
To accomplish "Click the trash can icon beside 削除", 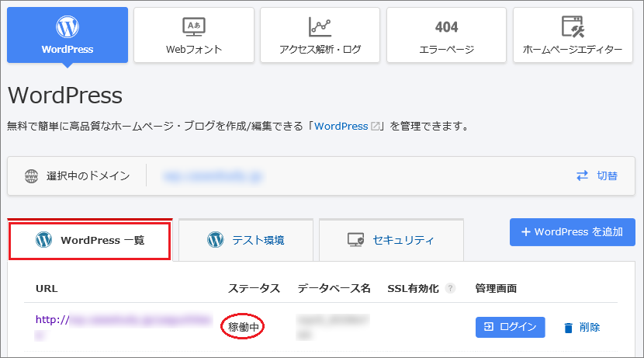I will (569, 328).
